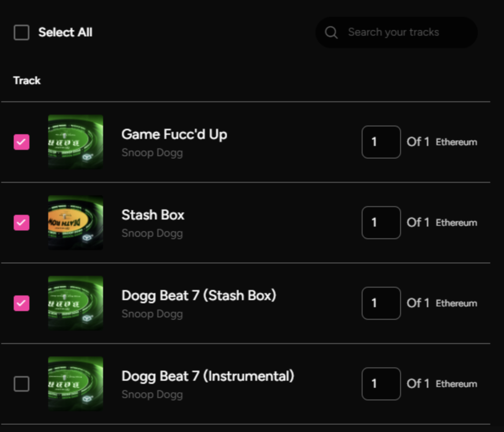
Task: Click Dogg Beat 7 (Instrumental) title
Action: [208, 376]
